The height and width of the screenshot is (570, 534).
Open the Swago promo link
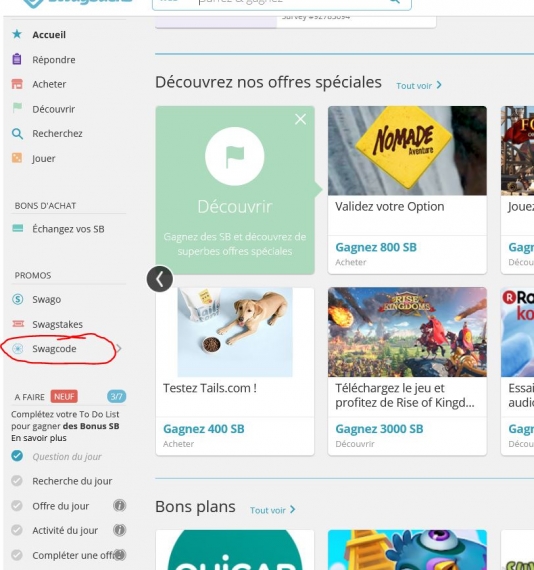[47, 300]
